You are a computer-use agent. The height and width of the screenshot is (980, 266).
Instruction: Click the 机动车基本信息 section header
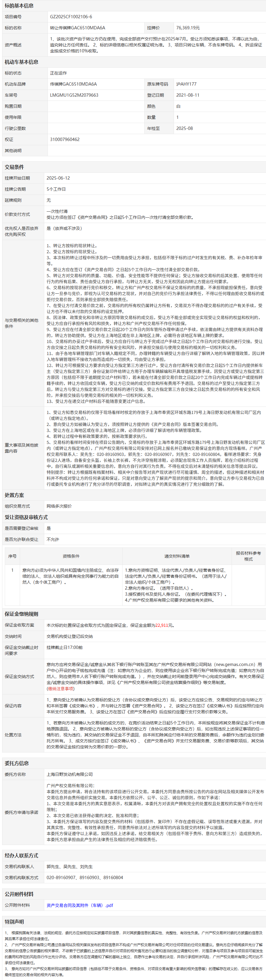pos(21,62)
